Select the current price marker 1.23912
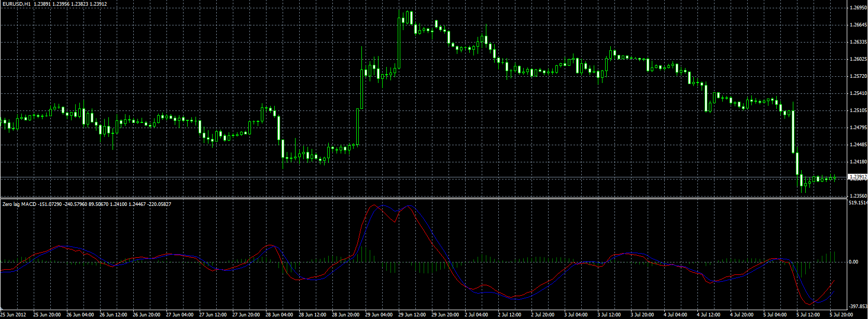This screenshot has height=319, width=868. [858, 177]
